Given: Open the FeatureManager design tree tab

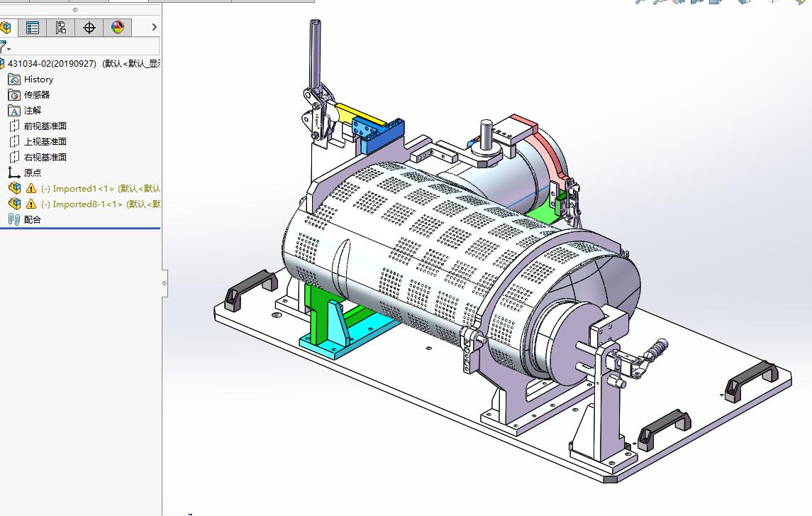Looking at the screenshot, I should pos(6,28).
